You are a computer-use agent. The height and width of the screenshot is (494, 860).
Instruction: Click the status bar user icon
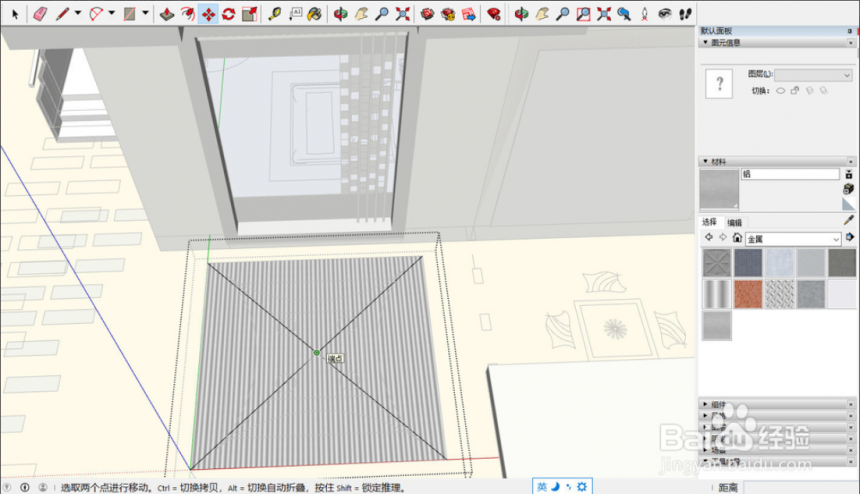(43, 487)
